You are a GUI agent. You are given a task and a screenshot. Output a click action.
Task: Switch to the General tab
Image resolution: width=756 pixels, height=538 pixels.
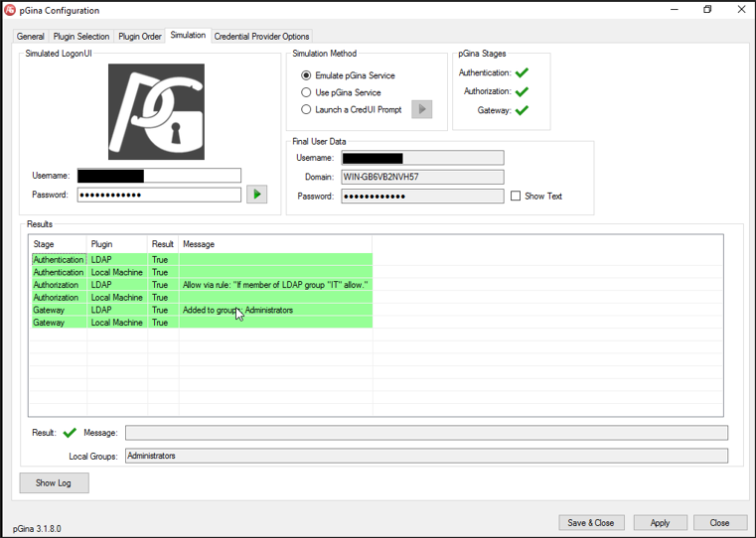[31, 36]
